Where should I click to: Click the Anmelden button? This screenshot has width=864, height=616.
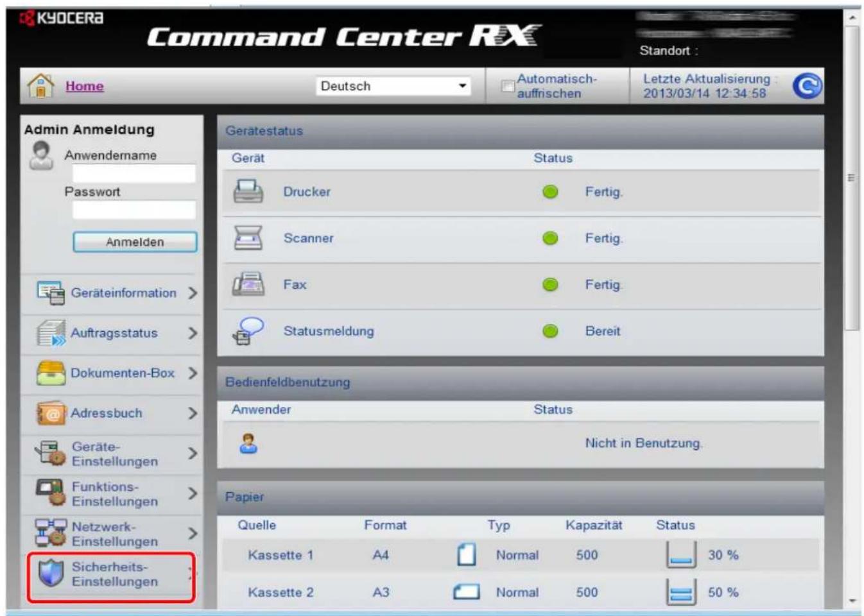point(135,242)
